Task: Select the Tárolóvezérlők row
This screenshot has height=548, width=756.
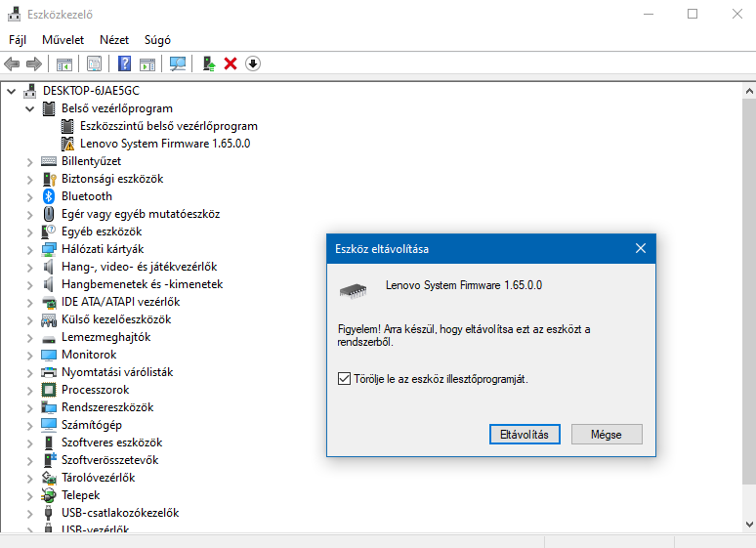Action: pyautogui.click(x=99, y=478)
